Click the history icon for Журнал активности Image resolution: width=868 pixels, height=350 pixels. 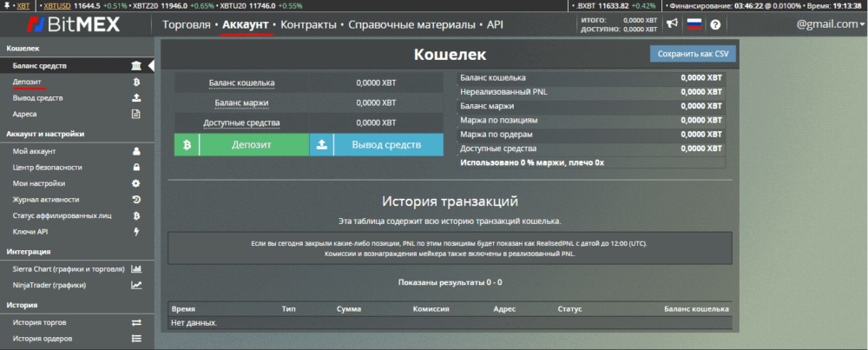(x=135, y=200)
